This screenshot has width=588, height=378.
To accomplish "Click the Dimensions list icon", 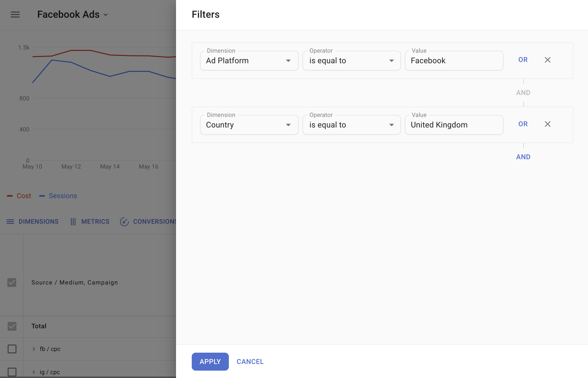I will click(x=10, y=221).
